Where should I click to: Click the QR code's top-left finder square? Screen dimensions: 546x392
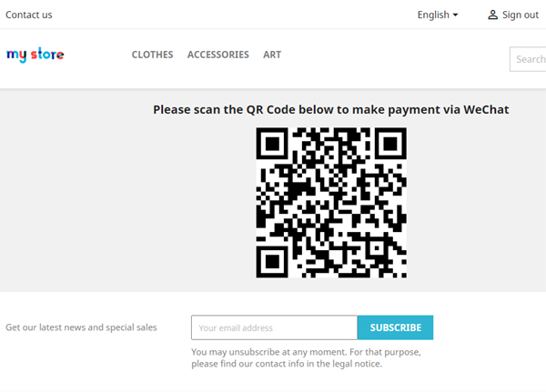tap(272, 144)
